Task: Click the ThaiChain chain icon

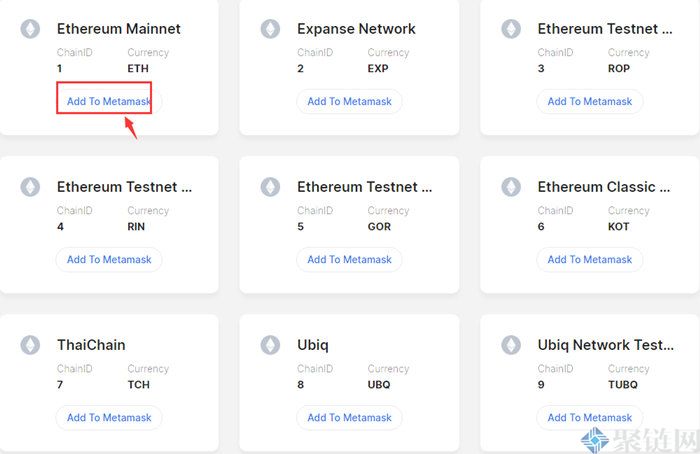Action: tap(30, 345)
